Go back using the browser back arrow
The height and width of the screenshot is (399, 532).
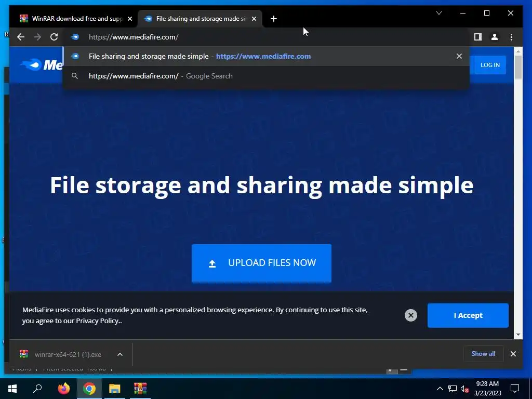[21, 37]
